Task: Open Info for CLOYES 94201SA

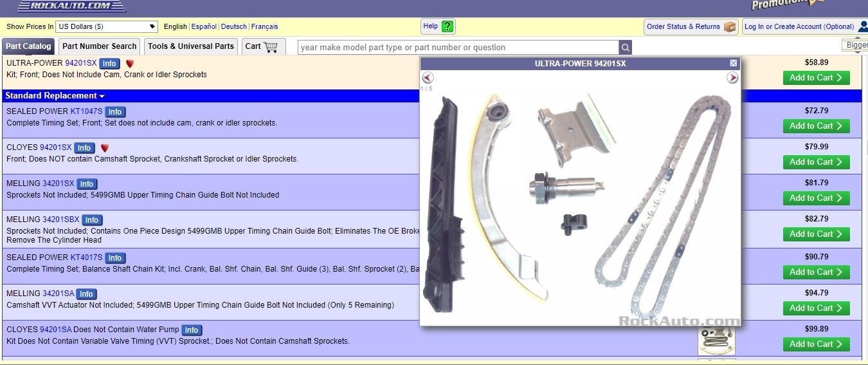Action: [191, 330]
